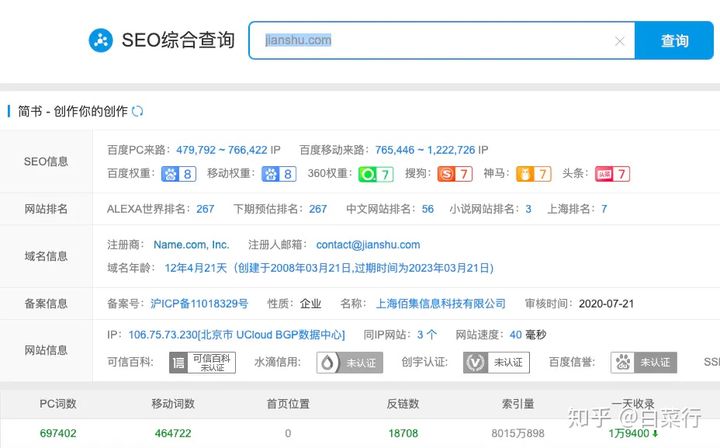Select the 域名信息 row label
The height and width of the screenshot is (448, 720).
(46, 256)
